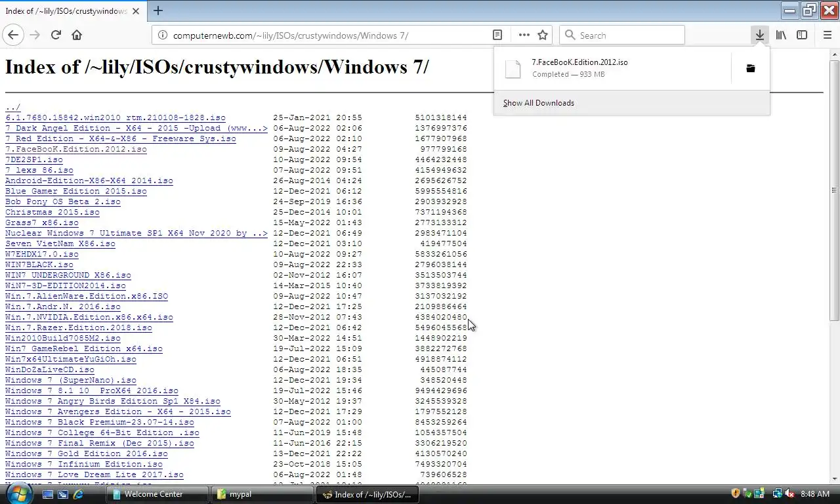Open 7 Red Edition X64 link
The height and width of the screenshot is (504, 840).
[x=120, y=138]
